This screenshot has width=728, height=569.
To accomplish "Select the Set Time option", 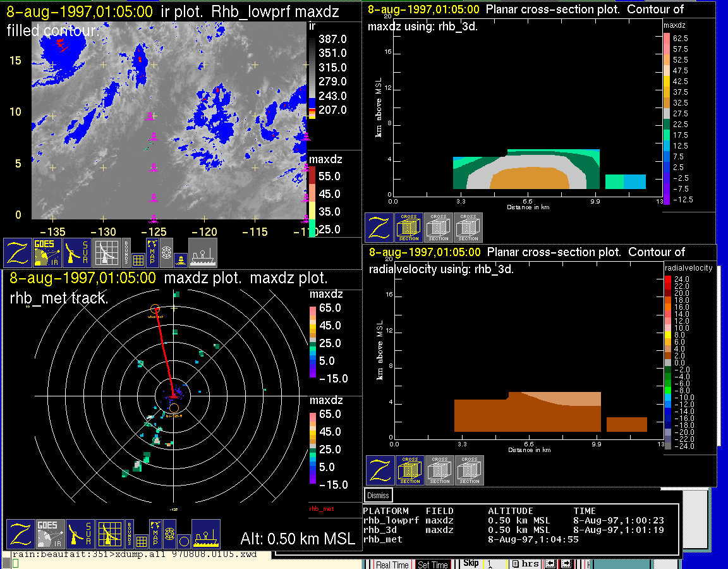I will click(433, 565).
